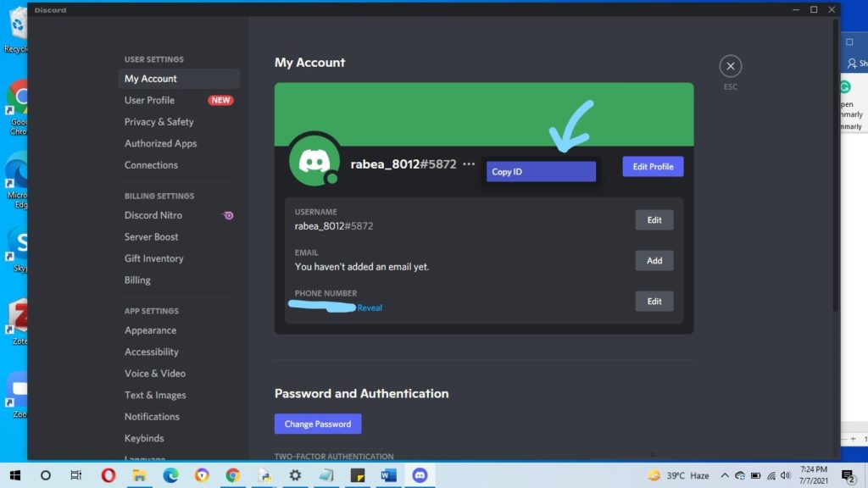Open Microsoft Edge from taskbar

tap(170, 475)
